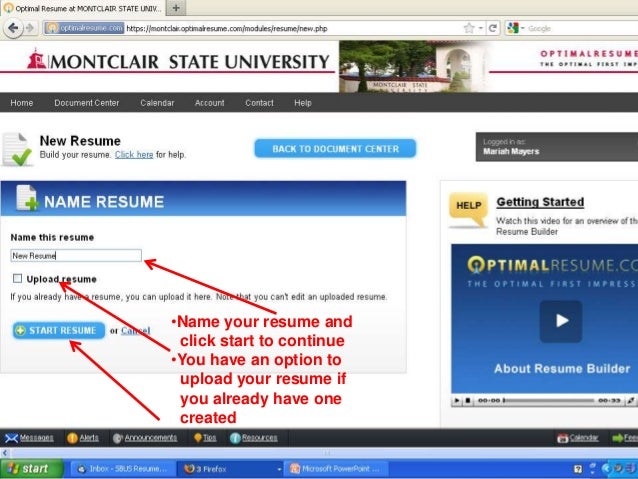Open the Help navigation item
The height and width of the screenshot is (479, 638).
pos(303,103)
